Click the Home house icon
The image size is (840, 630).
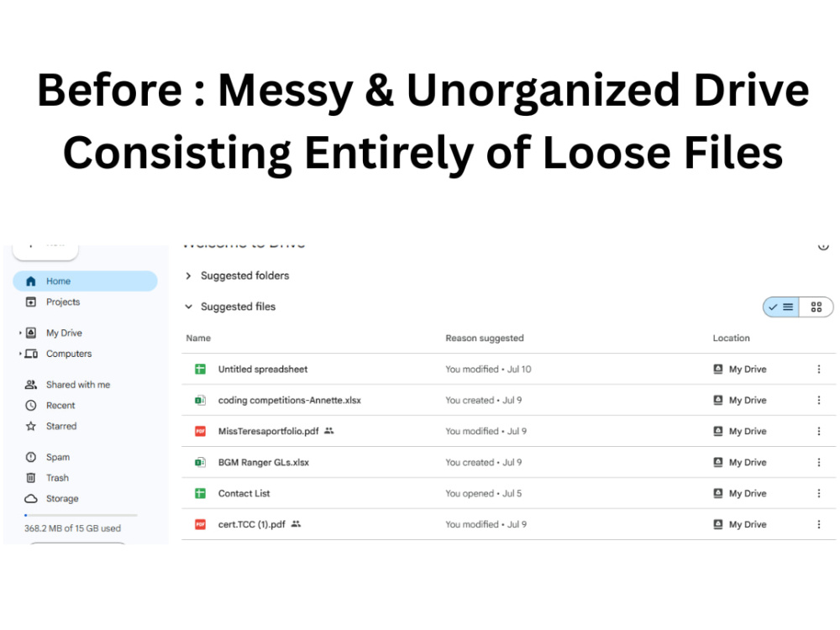click(x=31, y=281)
